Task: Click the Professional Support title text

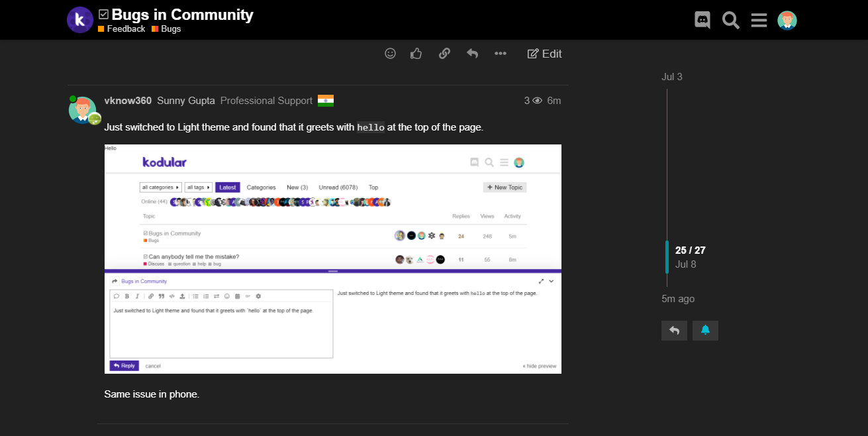Action: [x=266, y=101]
